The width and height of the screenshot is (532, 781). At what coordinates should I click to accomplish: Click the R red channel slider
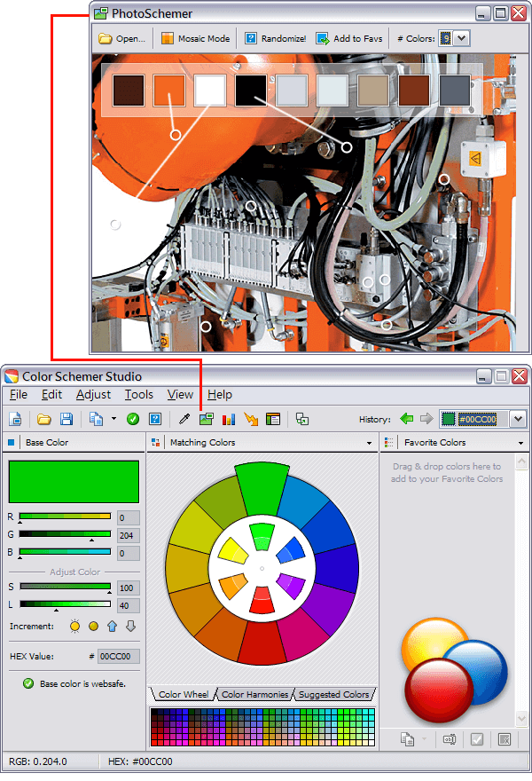click(x=65, y=517)
